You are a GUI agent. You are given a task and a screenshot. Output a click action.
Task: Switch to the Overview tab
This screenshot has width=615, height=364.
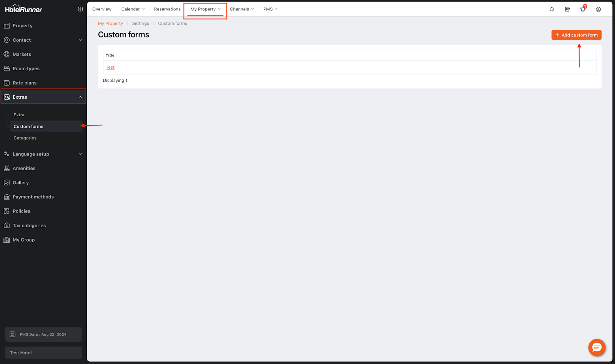[102, 9]
